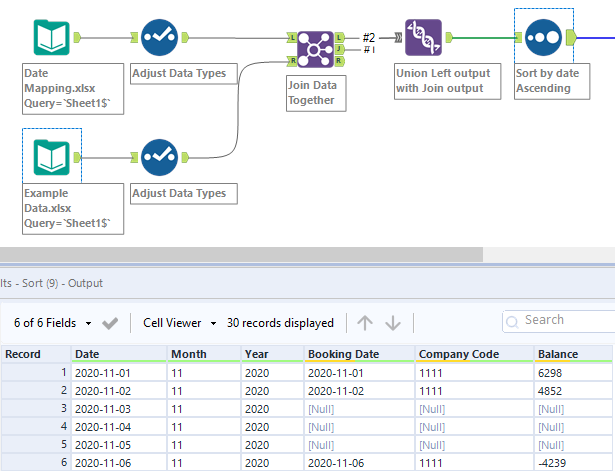Click the Join Data Together annotation
This screenshot has width=615, height=471.
[316, 93]
